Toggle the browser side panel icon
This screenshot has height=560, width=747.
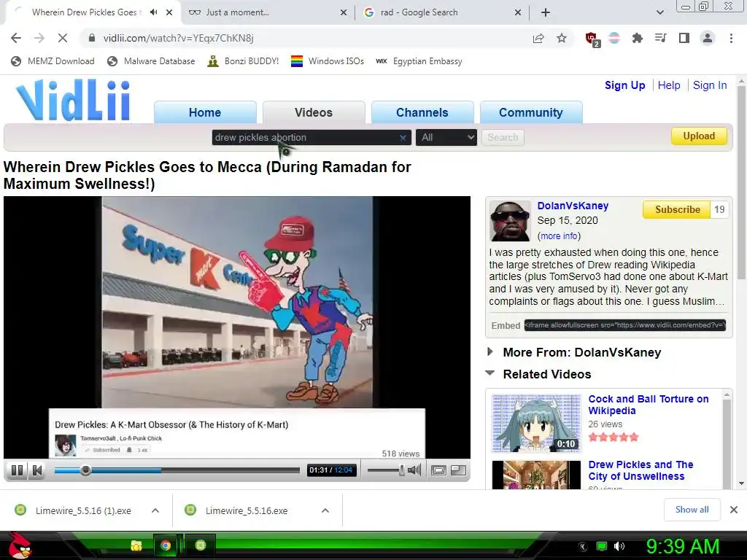684,38
